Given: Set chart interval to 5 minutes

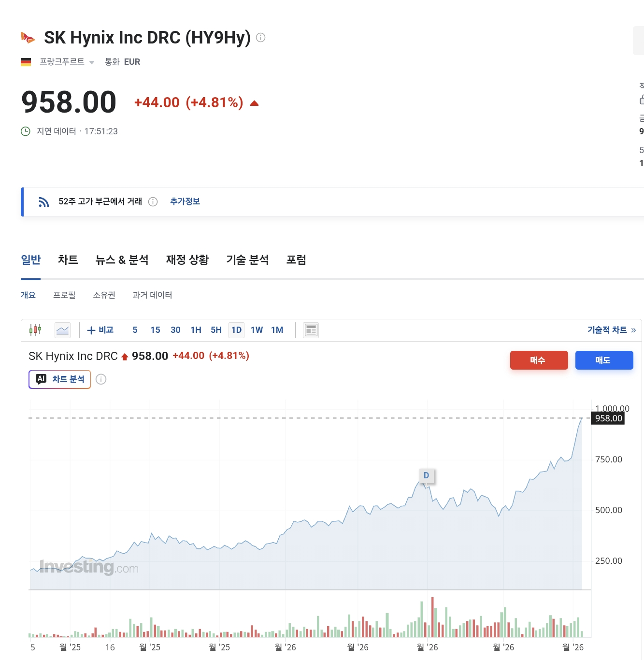Looking at the screenshot, I should coord(135,330).
